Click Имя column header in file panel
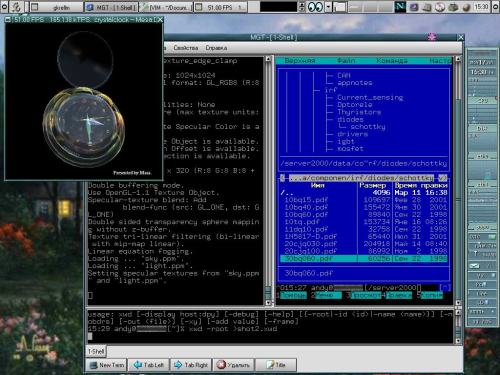Viewport: 500px width, 375px height. (x=317, y=185)
